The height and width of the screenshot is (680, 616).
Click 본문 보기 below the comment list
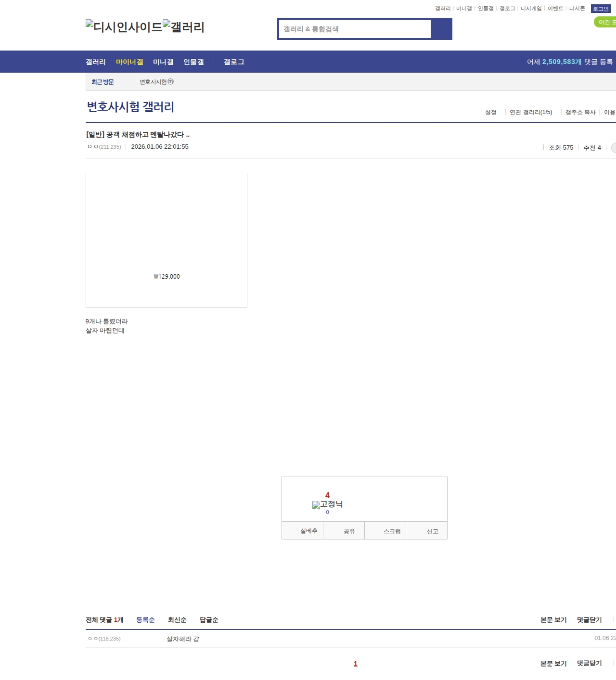pos(553,663)
